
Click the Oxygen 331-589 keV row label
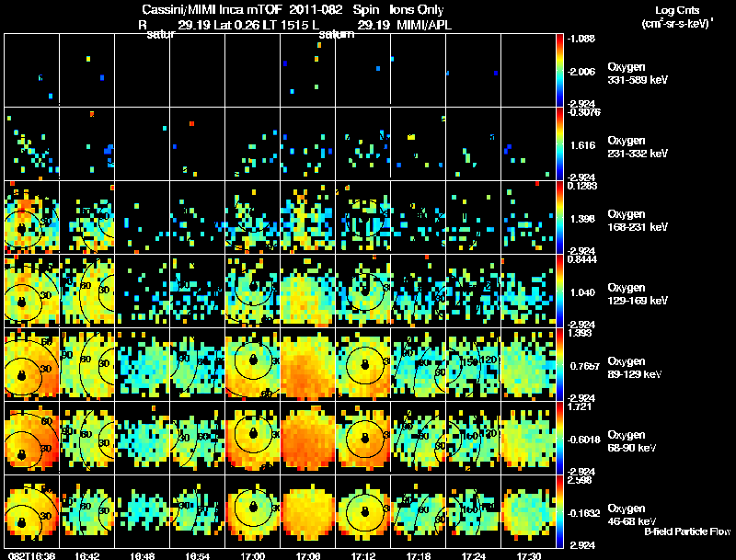tap(638, 74)
